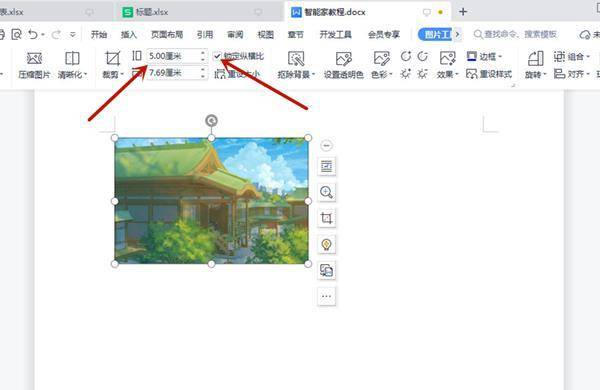Viewport: 600px width, 390px height.
Task: Expand the 裁剪 crop dropdown arrow
Action: coord(122,74)
